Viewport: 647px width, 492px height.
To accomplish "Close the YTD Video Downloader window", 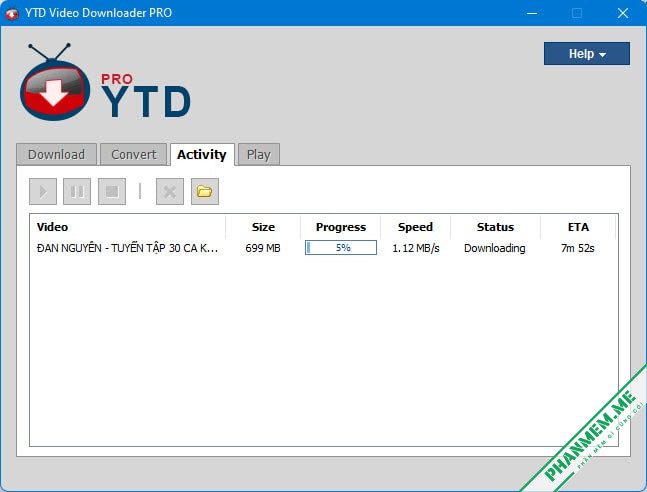I will point(623,13).
